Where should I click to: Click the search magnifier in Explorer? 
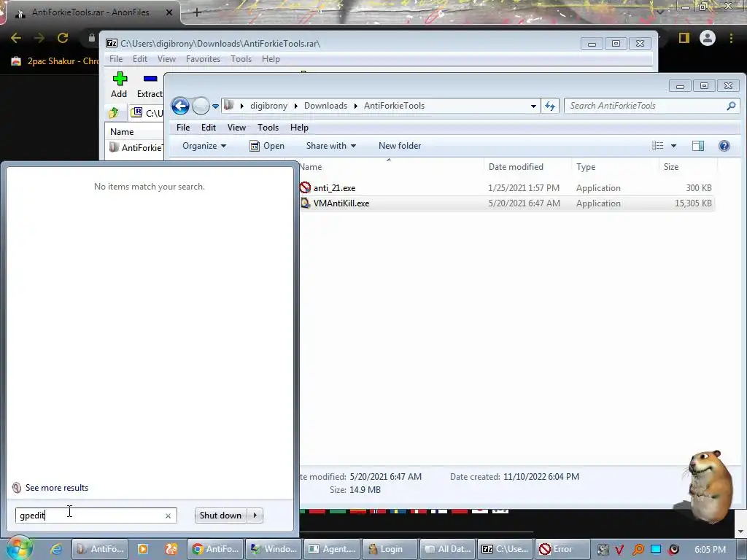point(731,106)
